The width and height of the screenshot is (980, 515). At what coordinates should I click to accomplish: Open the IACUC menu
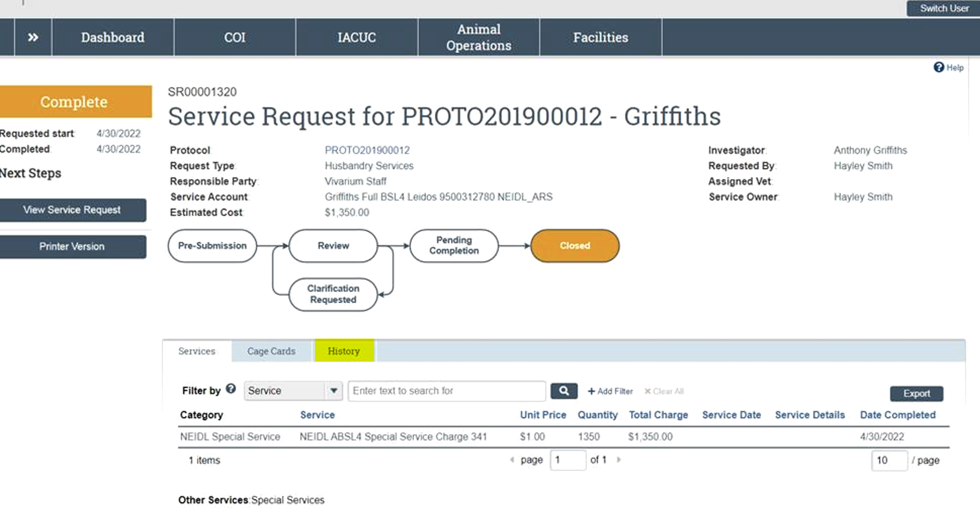click(x=356, y=37)
